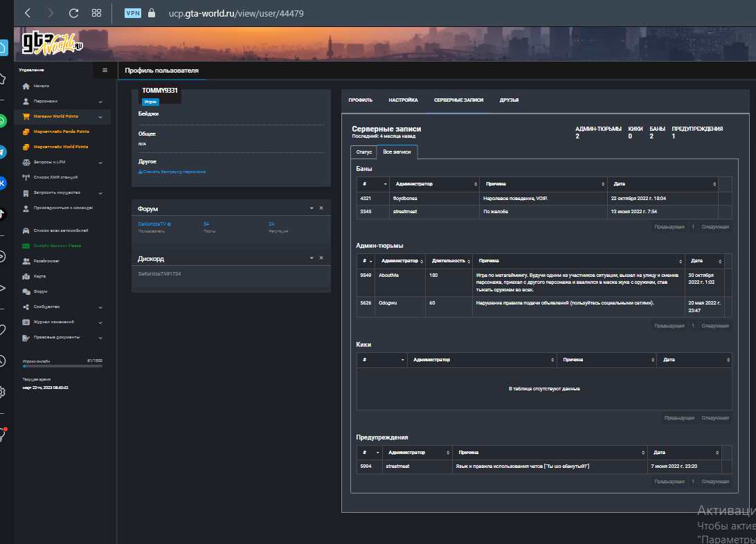Open the browser tab grid icon
This screenshot has height=544, width=756.
96,13
